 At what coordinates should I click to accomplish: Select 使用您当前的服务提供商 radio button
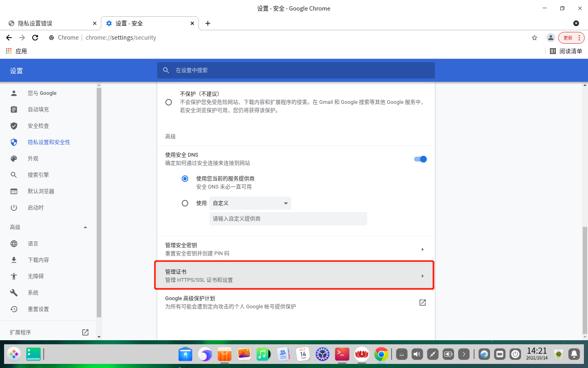coord(185,179)
